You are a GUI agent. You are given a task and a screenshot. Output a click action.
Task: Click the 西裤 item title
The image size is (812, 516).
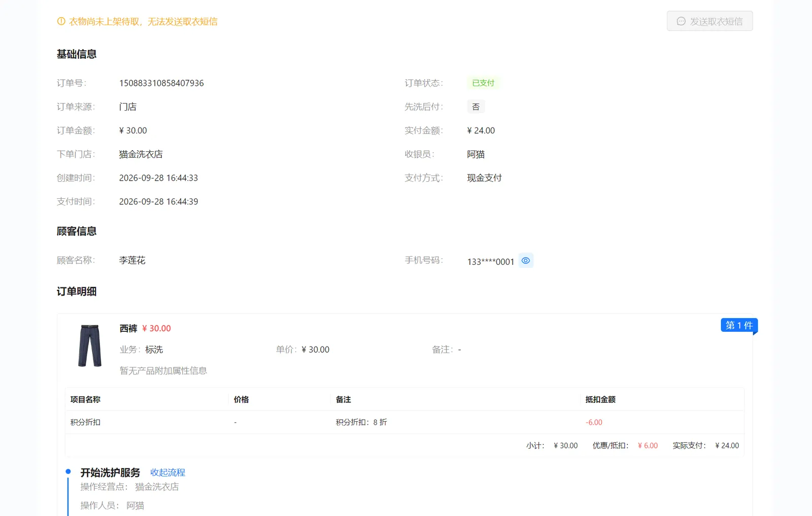[x=128, y=328]
